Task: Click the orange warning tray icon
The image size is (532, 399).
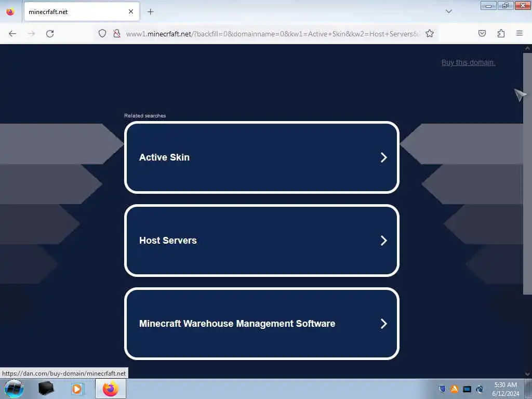Action: pyautogui.click(x=454, y=389)
